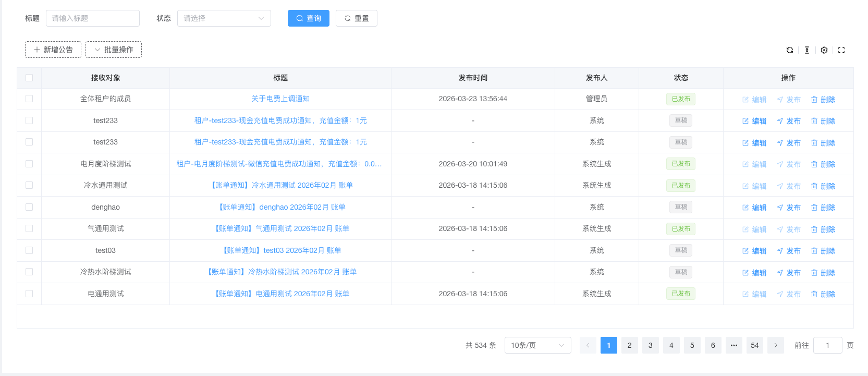Check the denghao row checkbox
The width and height of the screenshot is (868, 376).
pos(29,207)
